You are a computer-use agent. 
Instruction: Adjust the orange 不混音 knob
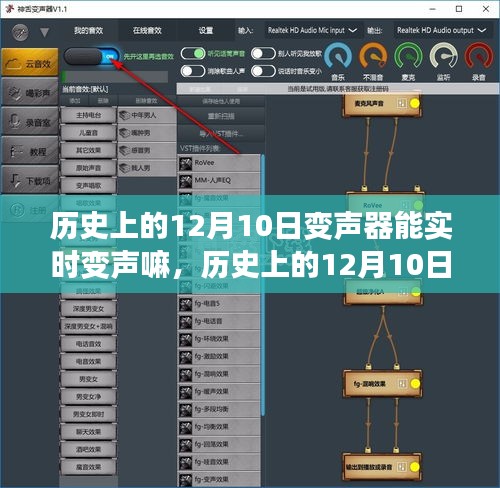[x=373, y=57]
